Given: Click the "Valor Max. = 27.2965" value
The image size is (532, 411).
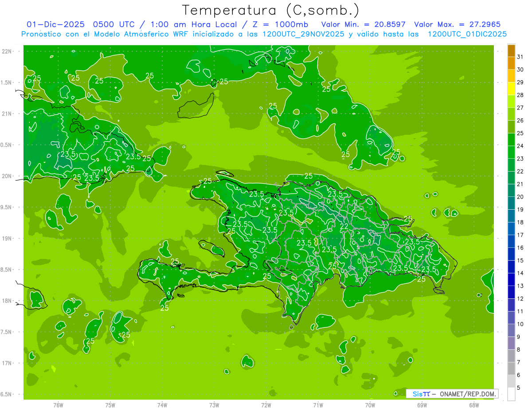Looking at the screenshot, I should 457,24.
